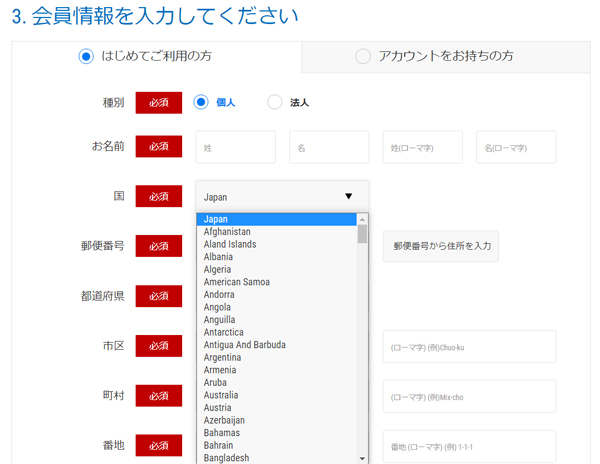Select Andorra in the country list
The image size is (600, 464).
pyautogui.click(x=276, y=295)
